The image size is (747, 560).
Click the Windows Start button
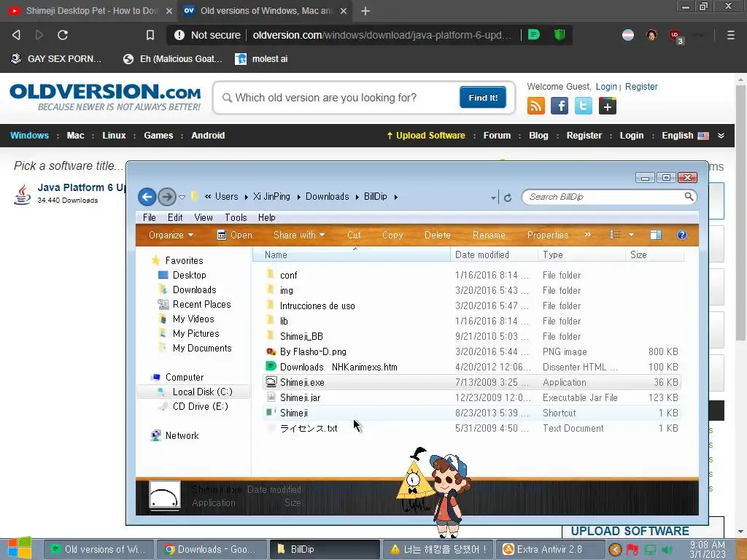[x=20, y=548]
